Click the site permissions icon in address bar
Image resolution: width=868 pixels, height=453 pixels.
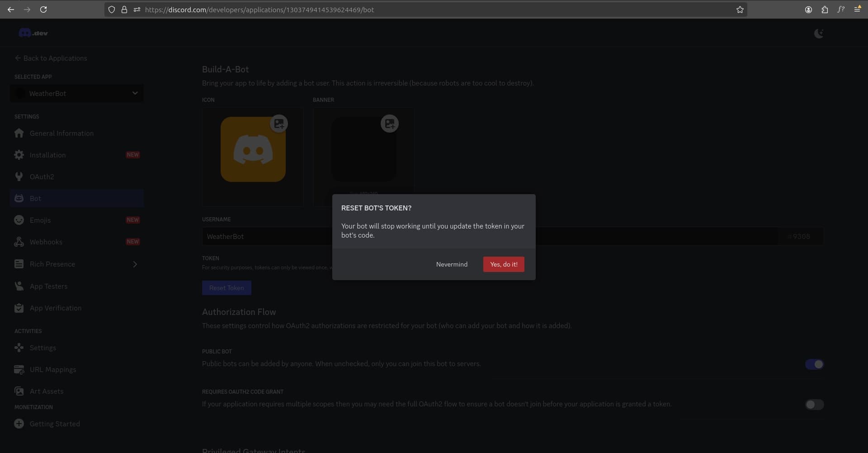[137, 10]
